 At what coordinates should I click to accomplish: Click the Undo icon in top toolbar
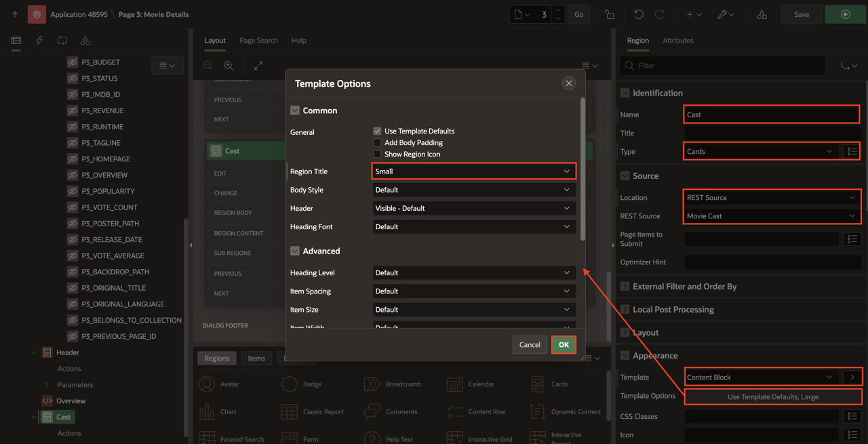(638, 14)
